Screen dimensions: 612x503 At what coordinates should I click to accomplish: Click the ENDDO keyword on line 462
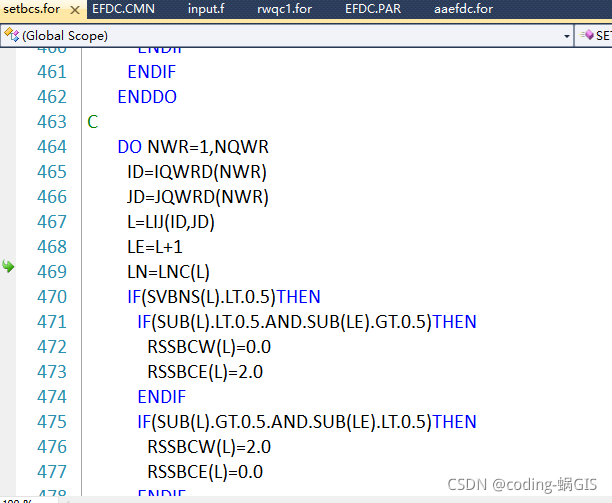(147, 97)
